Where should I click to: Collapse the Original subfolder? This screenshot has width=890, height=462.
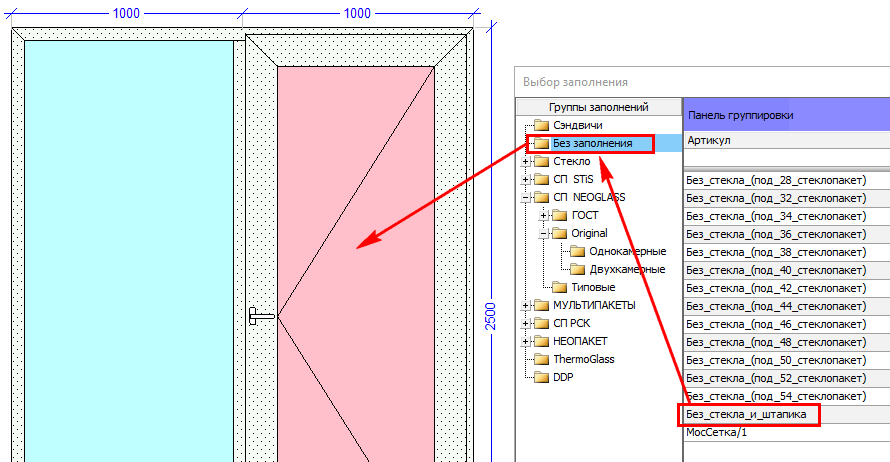pyautogui.click(x=543, y=234)
